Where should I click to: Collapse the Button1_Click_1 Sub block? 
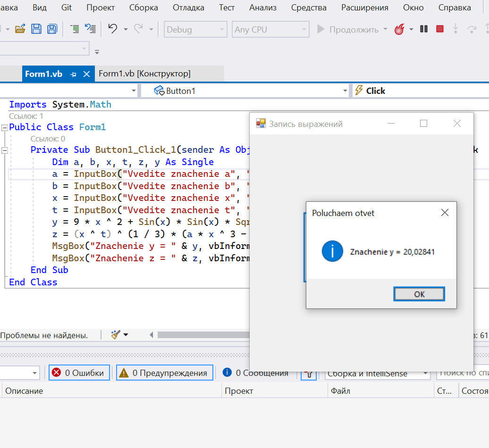(4, 150)
